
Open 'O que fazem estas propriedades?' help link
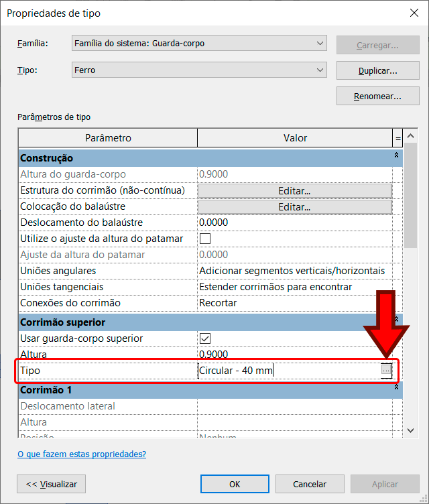(x=82, y=454)
